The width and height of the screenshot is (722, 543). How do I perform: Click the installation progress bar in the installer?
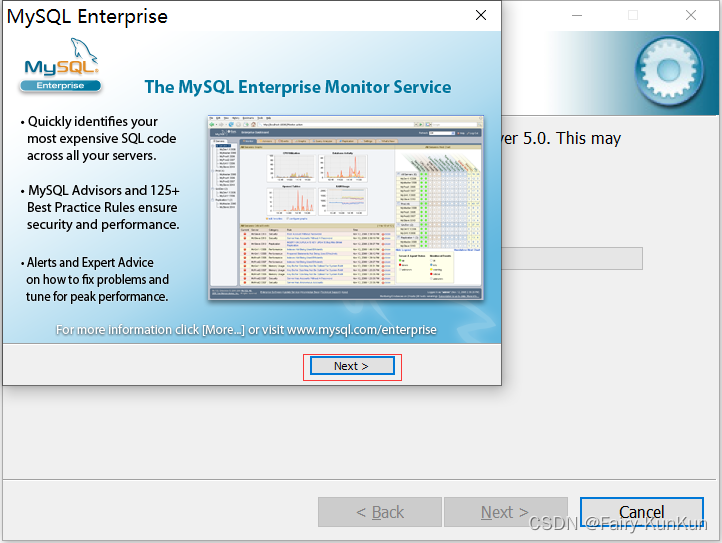572,258
